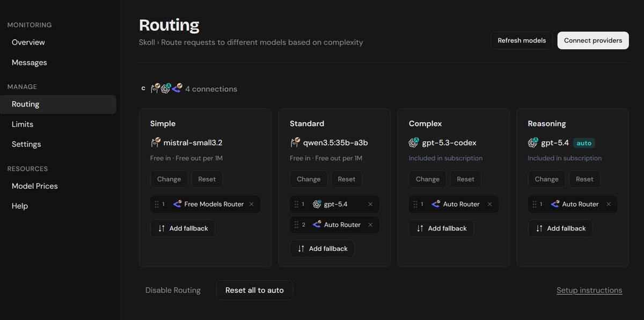Click the Reasoning gpt-5.4 OpenAI icon
The height and width of the screenshot is (320, 644).
(533, 143)
